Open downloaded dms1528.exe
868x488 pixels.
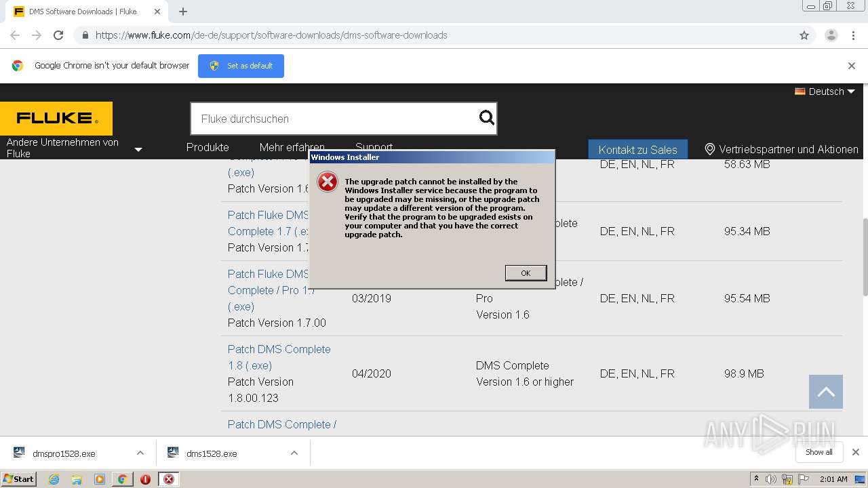click(212, 453)
